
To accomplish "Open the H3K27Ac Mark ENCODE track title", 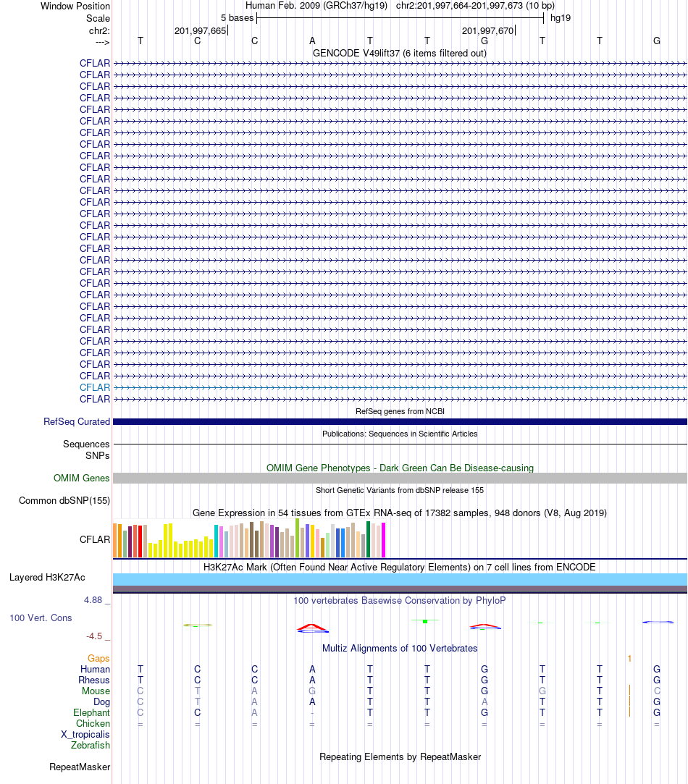I will coord(400,567).
